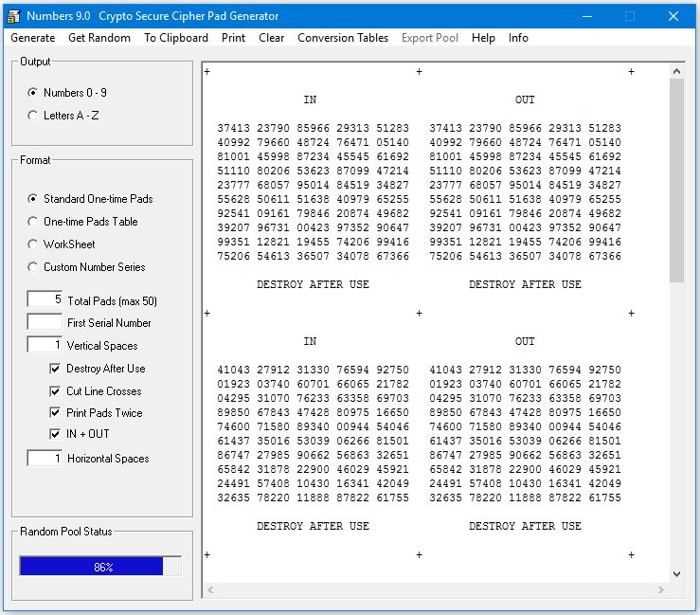
Task: Click the number group 75206 in first IN pad
Action: (233, 256)
